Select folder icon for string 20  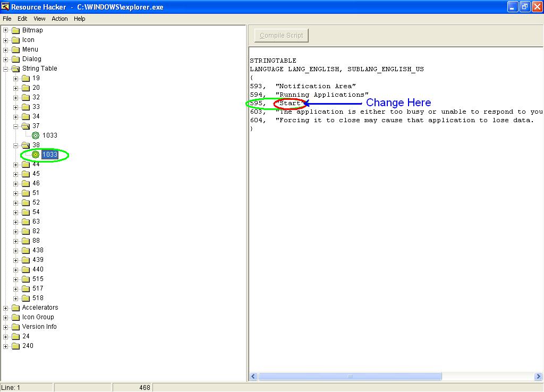pos(25,88)
